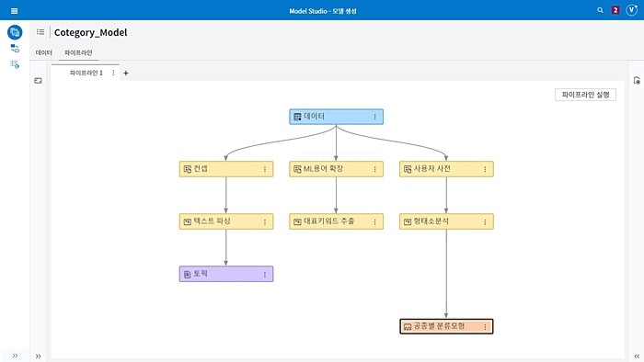Expand the left sidebar with double chevron
Viewport: 644px width, 362px height.
click(x=15, y=356)
